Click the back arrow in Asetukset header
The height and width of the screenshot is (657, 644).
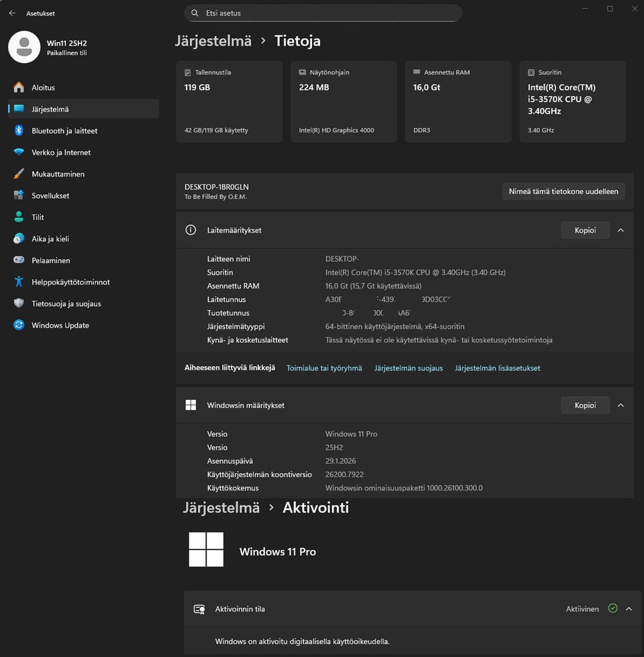(x=12, y=13)
